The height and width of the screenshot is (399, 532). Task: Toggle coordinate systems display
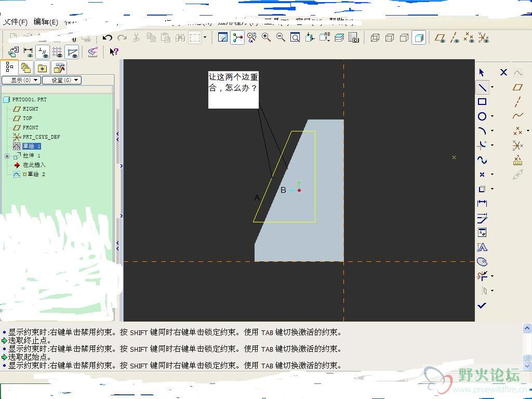[x=484, y=37]
